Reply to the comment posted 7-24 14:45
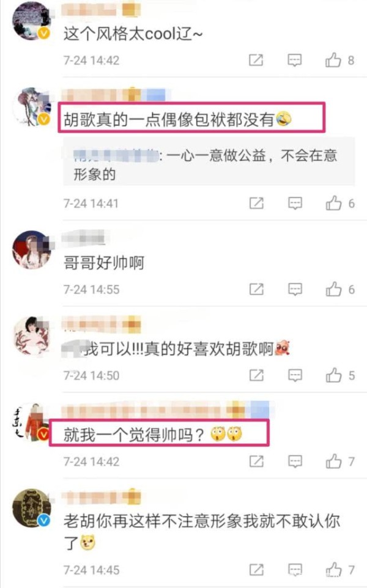 [x=295, y=570]
